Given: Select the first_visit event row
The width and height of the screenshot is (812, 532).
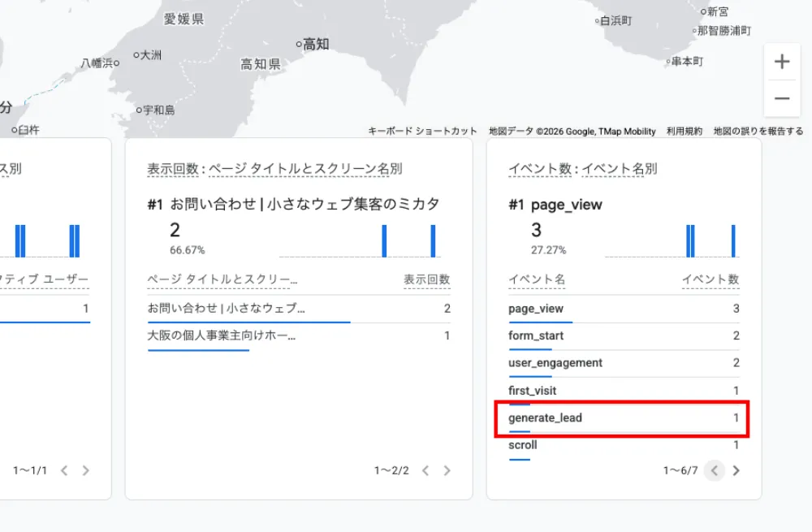Looking at the screenshot, I should coord(624,391).
